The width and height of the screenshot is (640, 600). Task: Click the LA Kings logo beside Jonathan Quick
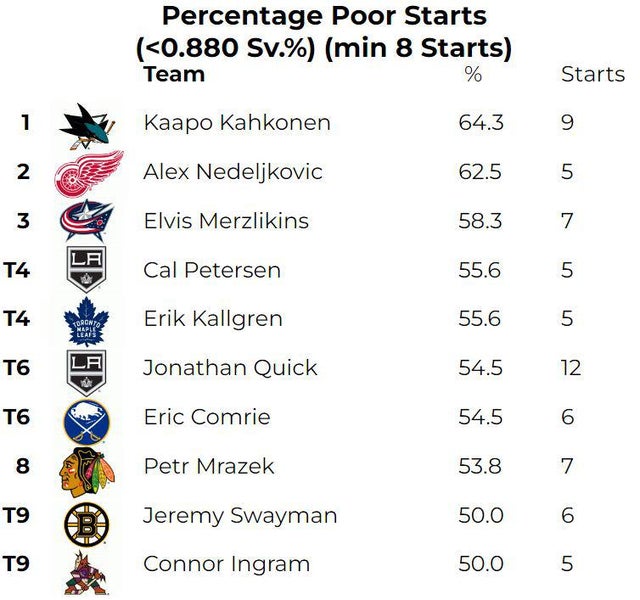88,368
